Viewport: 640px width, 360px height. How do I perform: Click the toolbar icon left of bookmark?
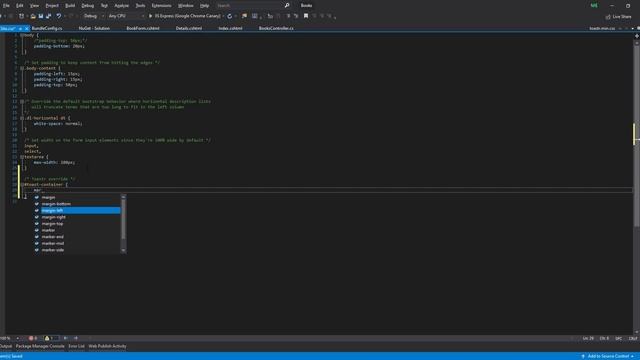(x=296, y=16)
